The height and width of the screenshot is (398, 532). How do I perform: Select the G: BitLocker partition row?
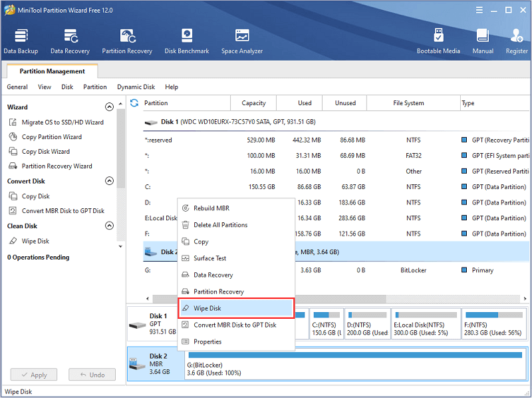[x=336, y=270]
